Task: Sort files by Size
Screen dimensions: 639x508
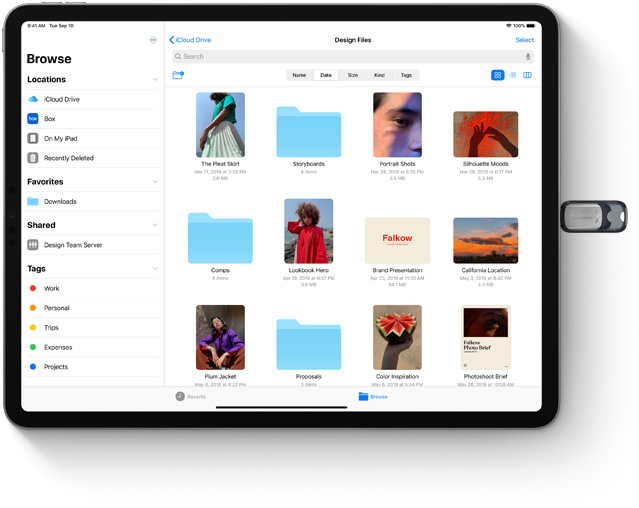Action: [x=352, y=75]
